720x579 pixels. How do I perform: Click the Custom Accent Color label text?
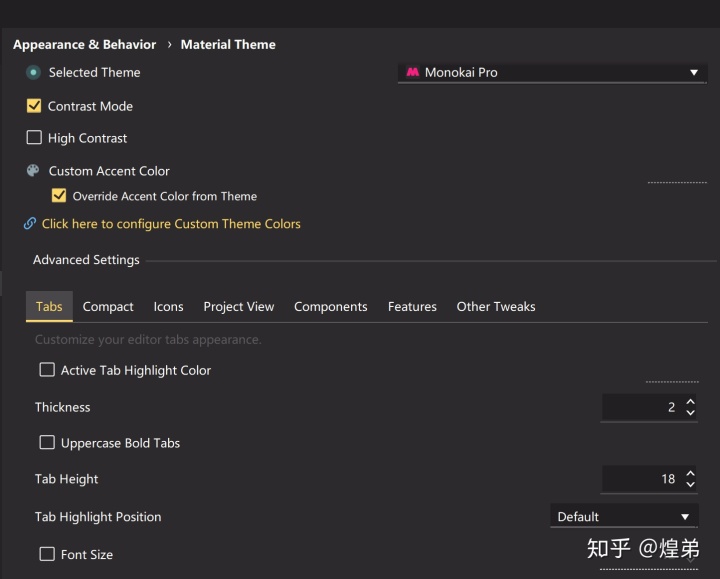109,171
